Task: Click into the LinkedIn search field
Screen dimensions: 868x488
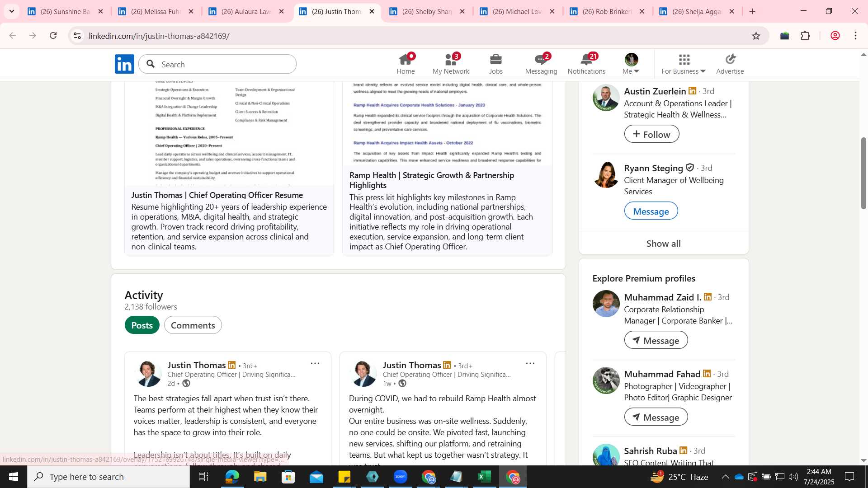Action: [217, 64]
